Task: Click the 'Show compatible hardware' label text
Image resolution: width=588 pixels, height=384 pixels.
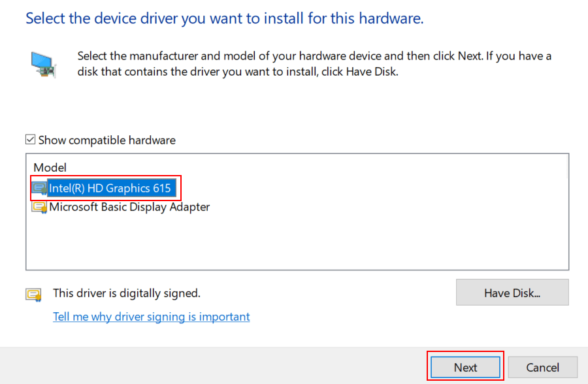Action: (107, 140)
